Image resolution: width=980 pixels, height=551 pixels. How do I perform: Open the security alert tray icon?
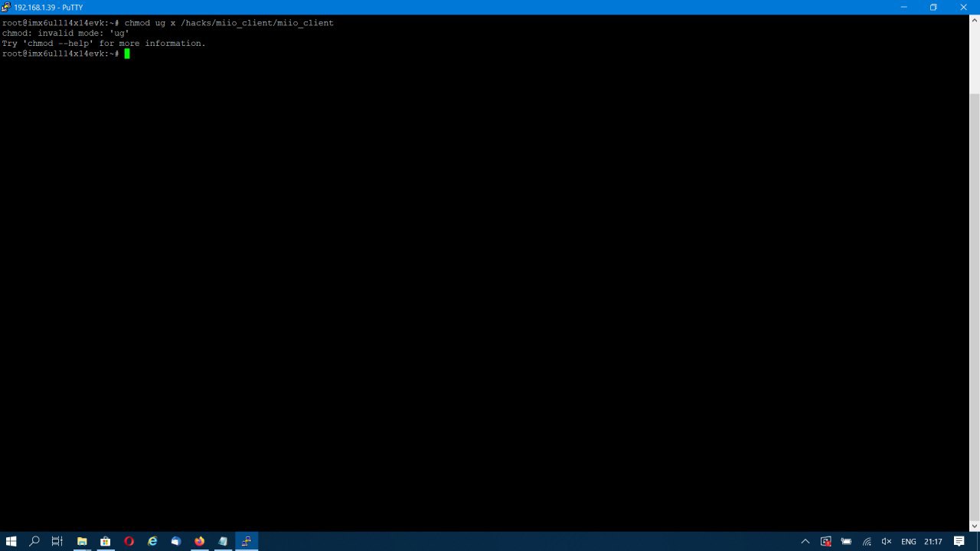coord(826,541)
